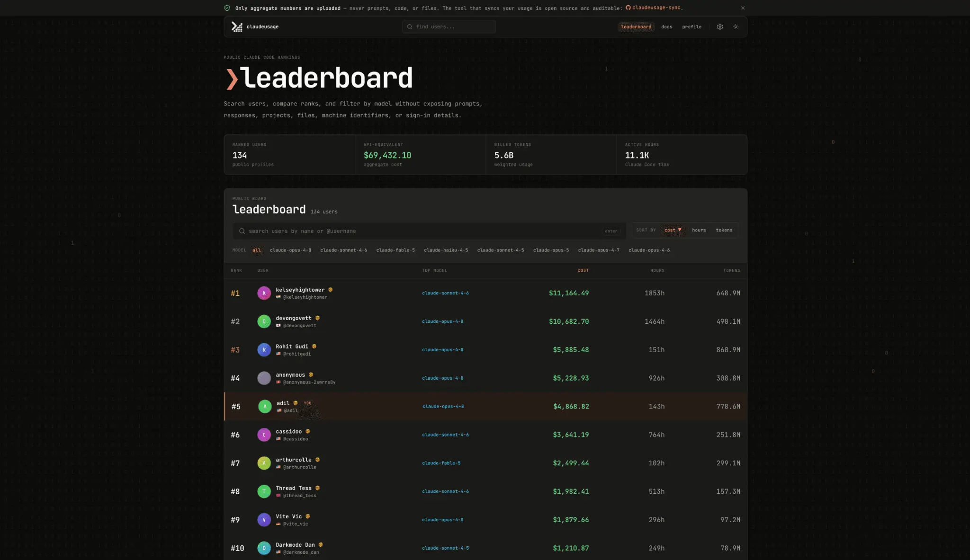Open the claudeusage-sync GitHub link
The image size is (970, 560).
pos(654,8)
